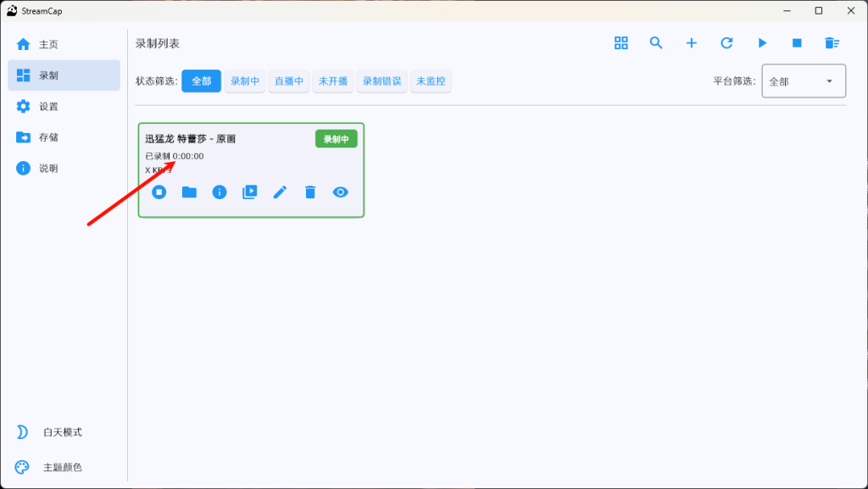The image size is (868, 489).
Task: Delete the 迅猛龙 recording with trash icon
Action: pyautogui.click(x=309, y=192)
